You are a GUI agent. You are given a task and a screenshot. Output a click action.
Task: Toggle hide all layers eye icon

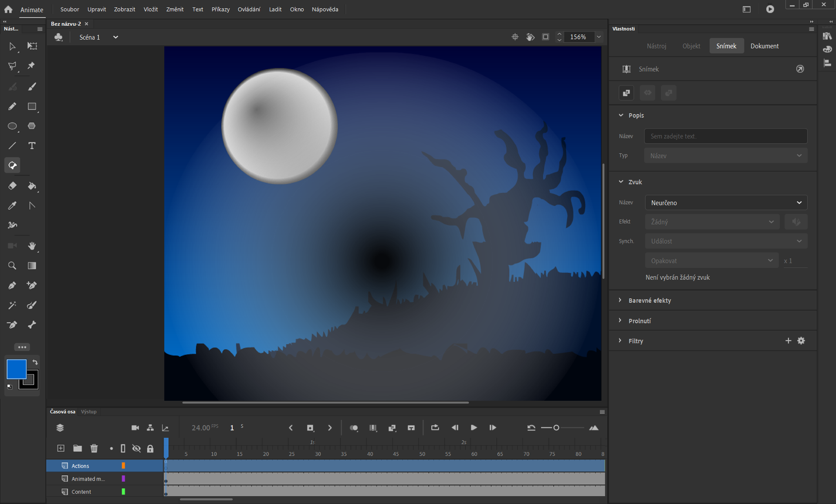pos(136,448)
